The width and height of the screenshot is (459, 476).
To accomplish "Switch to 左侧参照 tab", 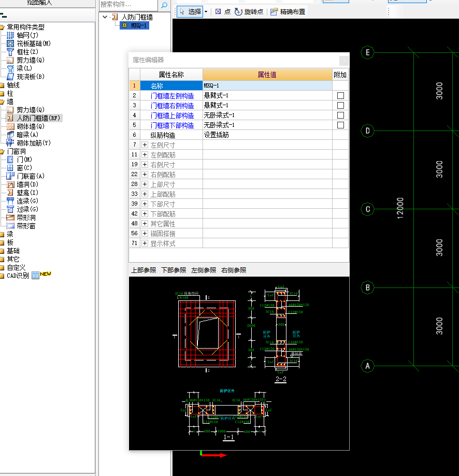I will (204, 270).
